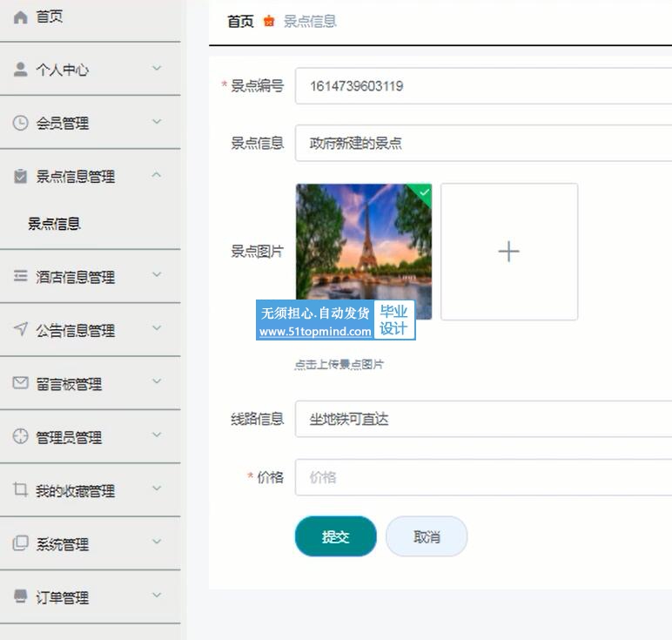Click the plus icon to upload image
Image resolution: width=672 pixels, height=640 pixels.
click(x=508, y=252)
